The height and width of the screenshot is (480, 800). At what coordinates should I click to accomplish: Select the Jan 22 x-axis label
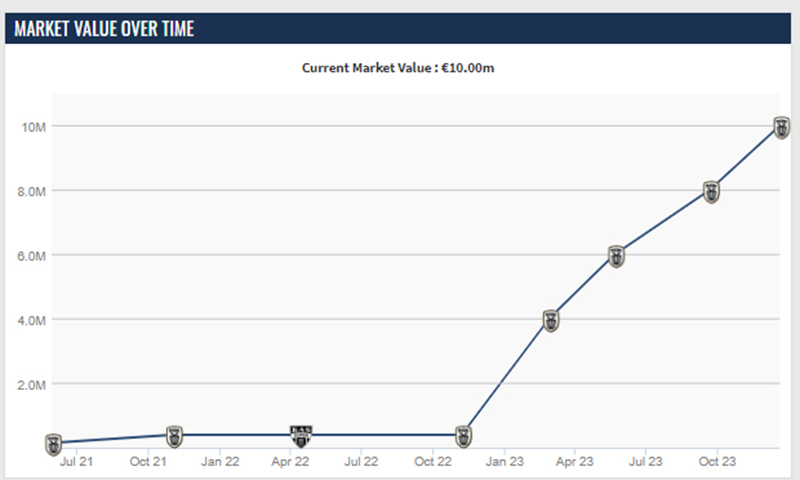pos(219,462)
